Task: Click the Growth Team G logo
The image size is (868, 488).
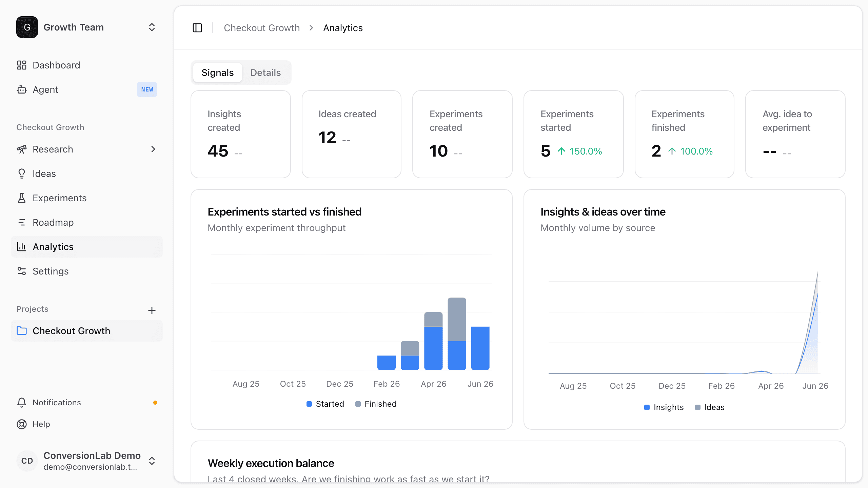Action: 27,27
